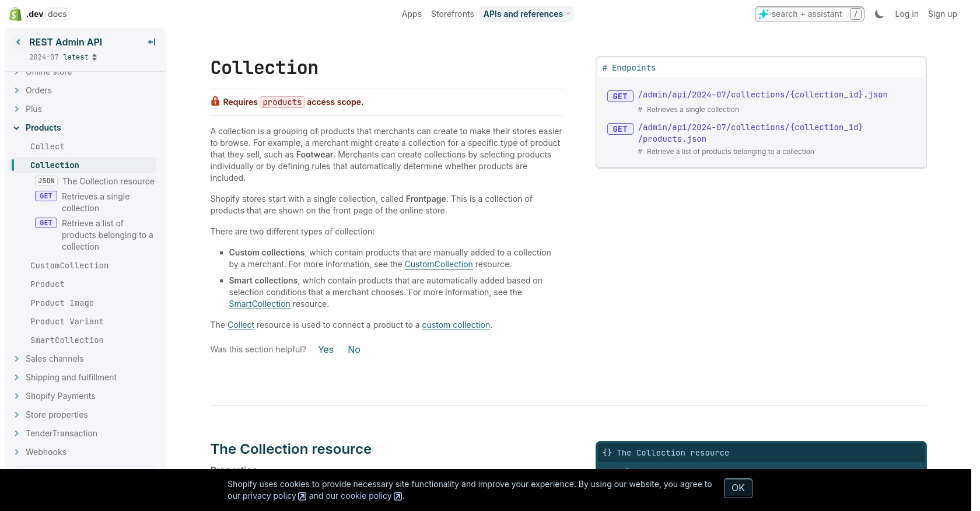980x511 pixels.
Task: Open Retrieves a single collection sidebar entry
Action: tap(96, 202)
